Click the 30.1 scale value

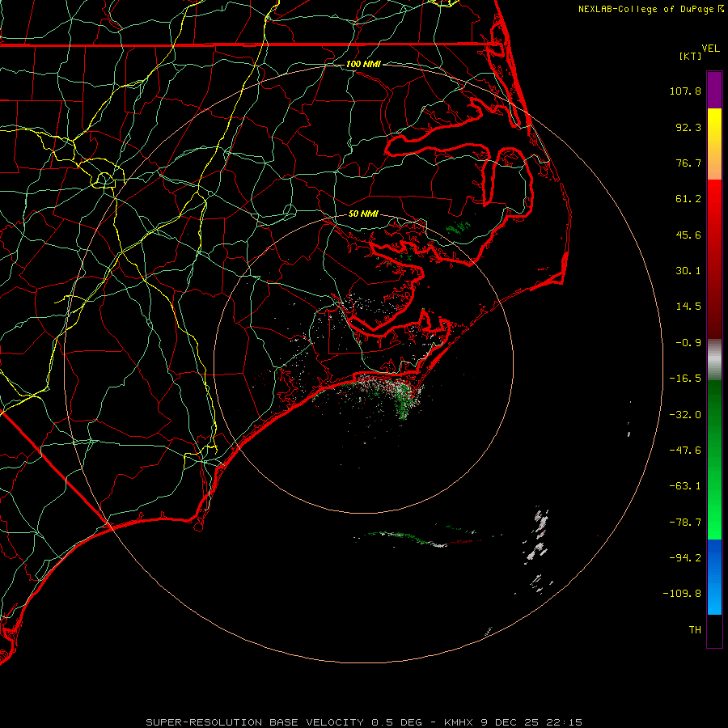688,271
